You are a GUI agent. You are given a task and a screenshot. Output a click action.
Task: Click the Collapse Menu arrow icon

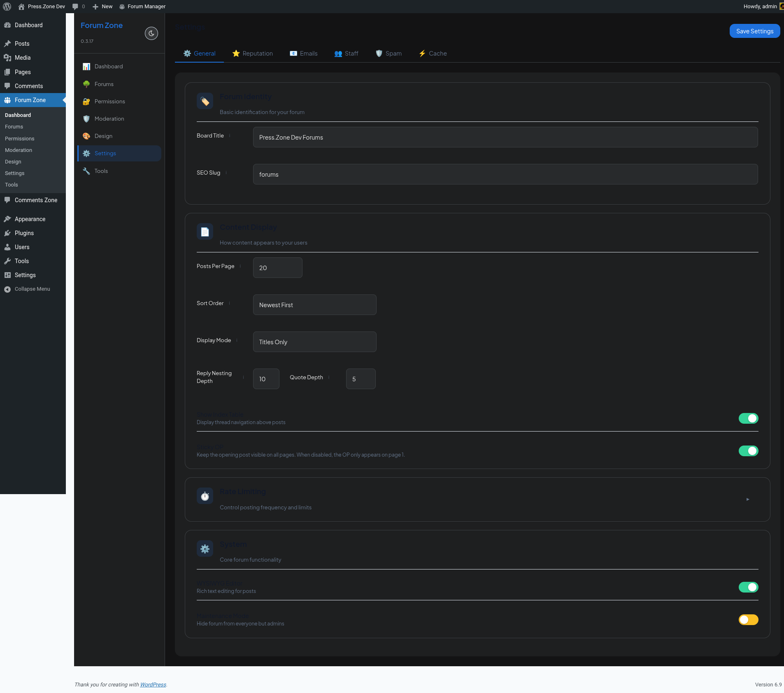tap(7, 289)
